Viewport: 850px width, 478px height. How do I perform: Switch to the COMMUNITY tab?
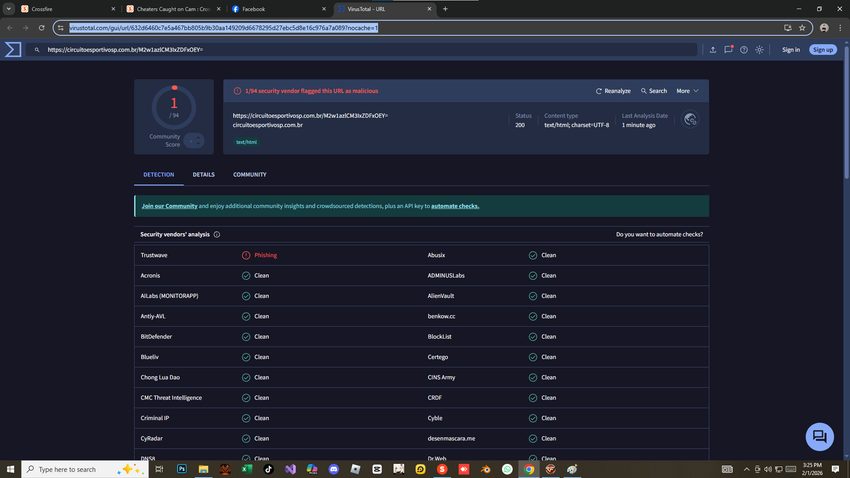click(x=249, y=174)
